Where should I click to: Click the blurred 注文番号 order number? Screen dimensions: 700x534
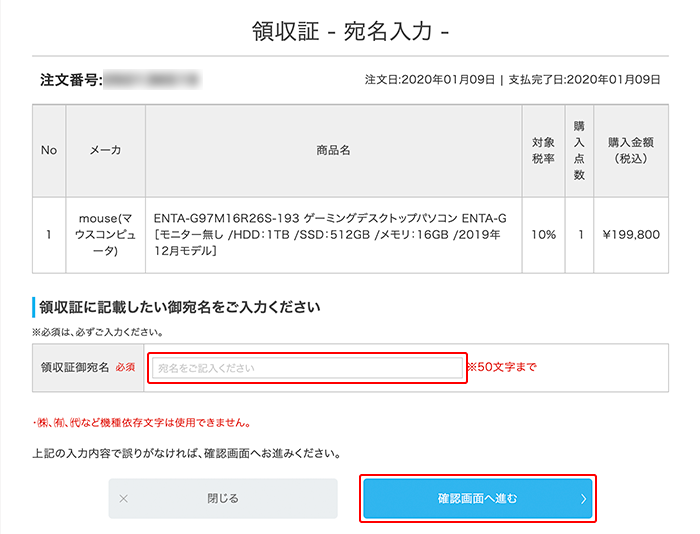pos(152,79)
